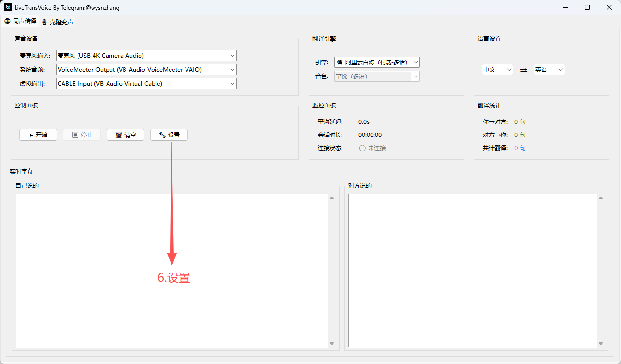Click the 自己说的 scrollbar up arrow
The height and width of the screenshot is (364, 621).
click(x=332, y=198)
